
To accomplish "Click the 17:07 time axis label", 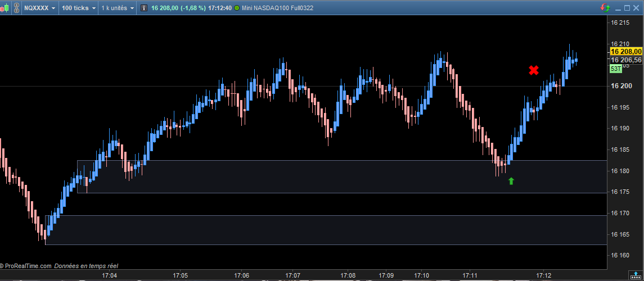I will click(292, 275).
